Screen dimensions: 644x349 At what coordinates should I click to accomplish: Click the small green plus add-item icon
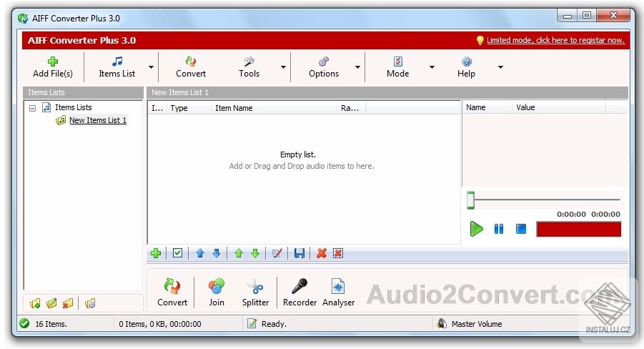[x=156, y=253]
